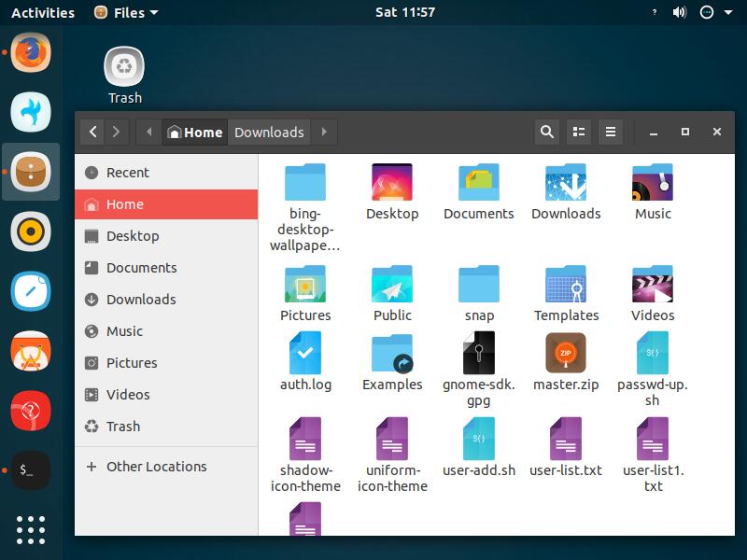Launch the blue pen editor dock icon
Image resolution: width=747 pixels, height=560 pixels.
(x=31, y=291)
